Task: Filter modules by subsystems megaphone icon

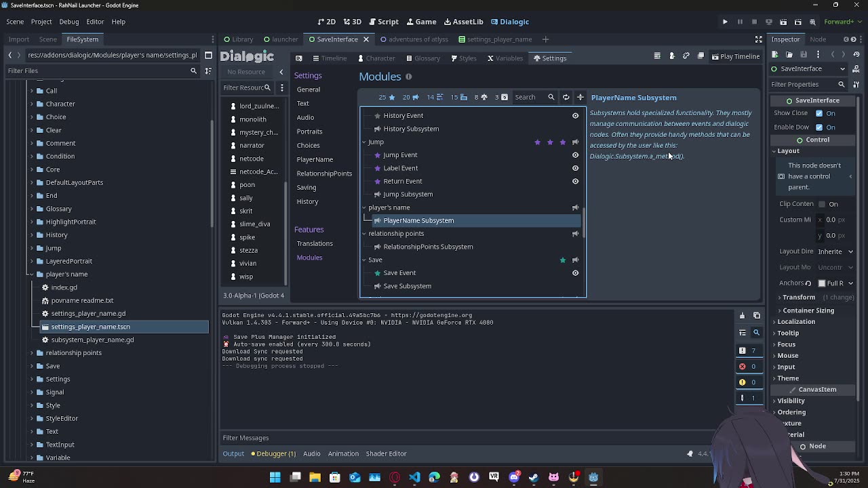Action: pyautogui.click(x=411, y=97)
